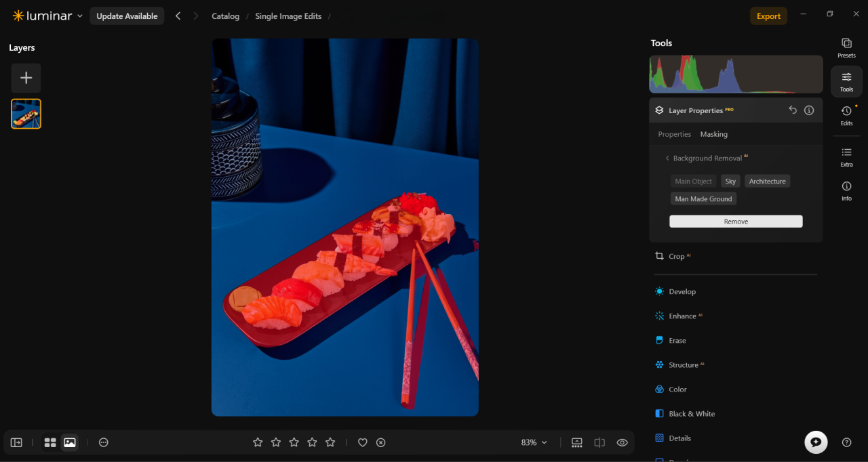The height and width of the screenshot is (462, 868).
Task: Open the help question mark
Action: point(846,442)
